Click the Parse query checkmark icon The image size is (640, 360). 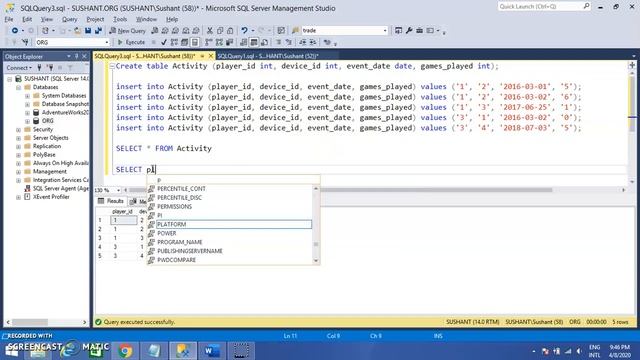164,42
